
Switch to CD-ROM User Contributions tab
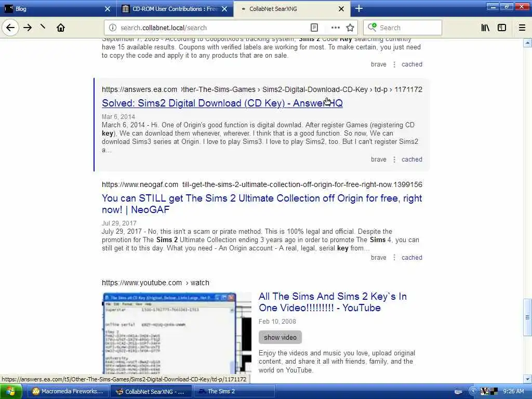tap(175, 9)
